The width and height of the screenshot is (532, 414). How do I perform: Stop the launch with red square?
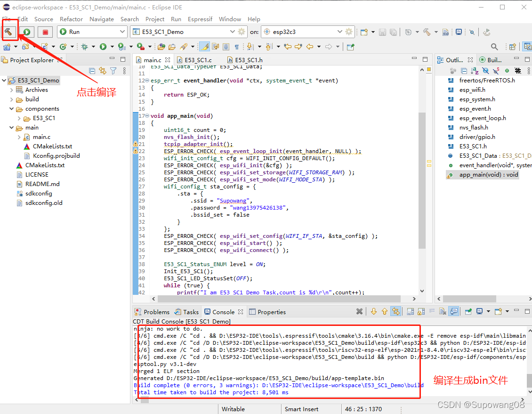click(45, 32)
